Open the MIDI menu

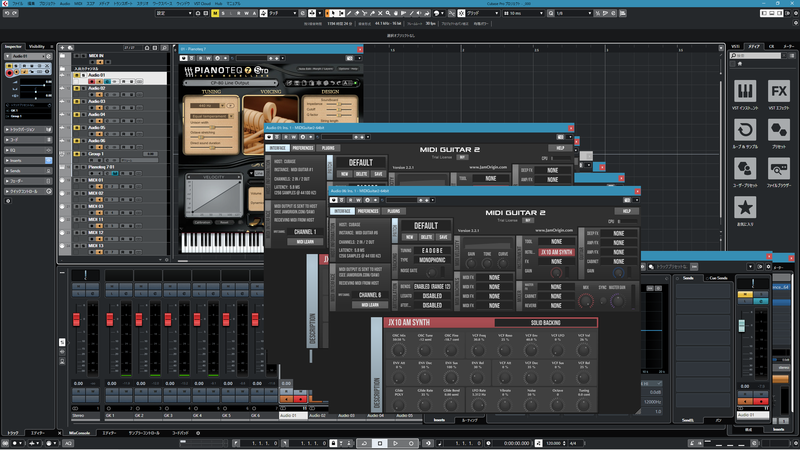tap(78, 3)
